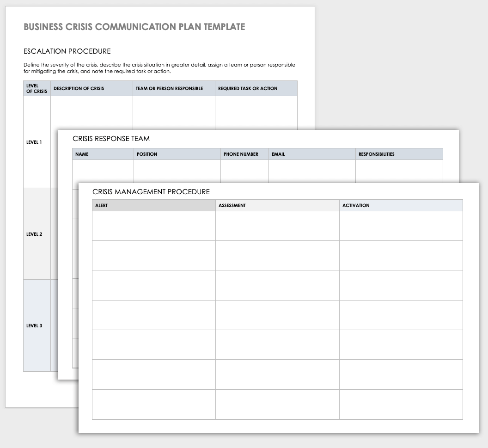This screenshot has height=448, width=488.
Task: Select the Level 2 row label
Action: [x=34, y=234]
